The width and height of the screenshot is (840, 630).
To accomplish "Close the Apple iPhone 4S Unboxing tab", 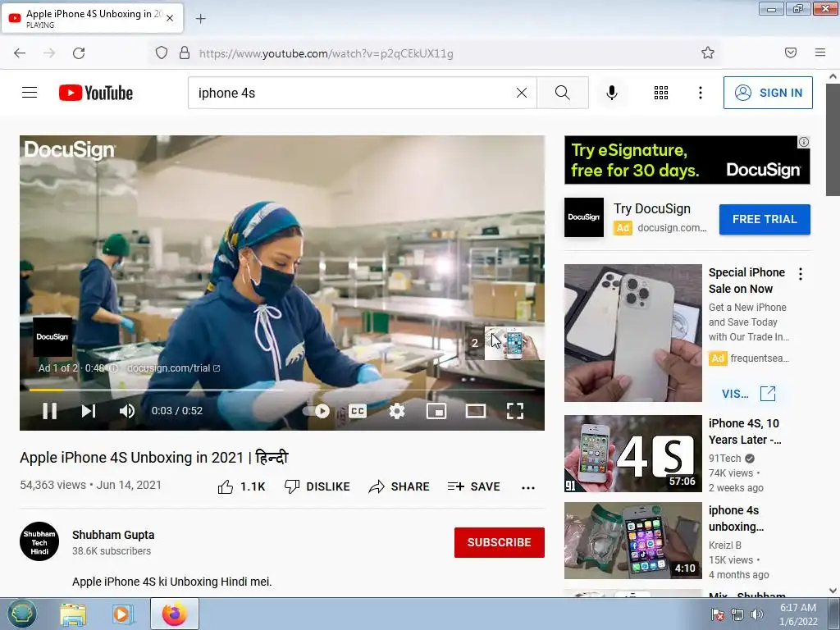I will 170,18.
